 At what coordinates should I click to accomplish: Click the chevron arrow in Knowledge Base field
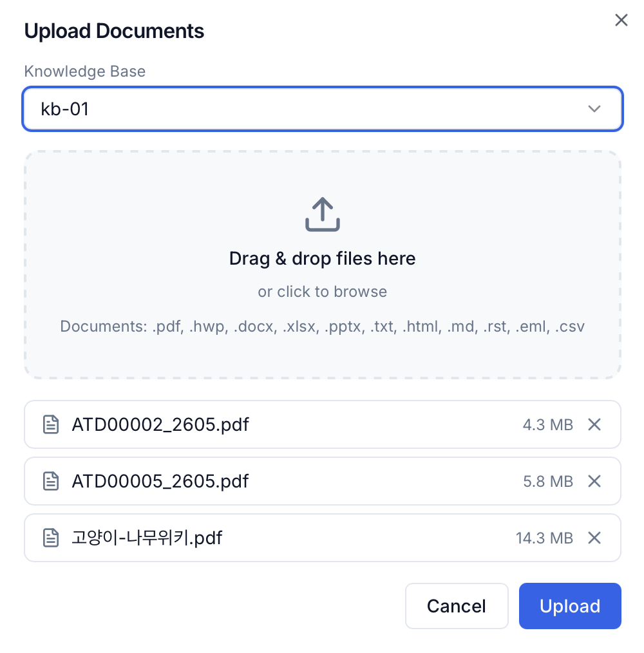(x=594, y=109)
